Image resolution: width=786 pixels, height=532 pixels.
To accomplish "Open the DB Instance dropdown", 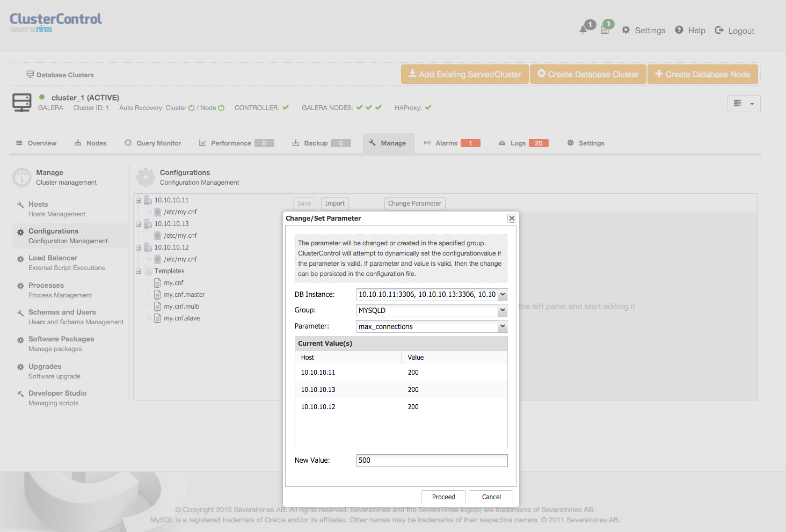I will [x=503, y=294].
